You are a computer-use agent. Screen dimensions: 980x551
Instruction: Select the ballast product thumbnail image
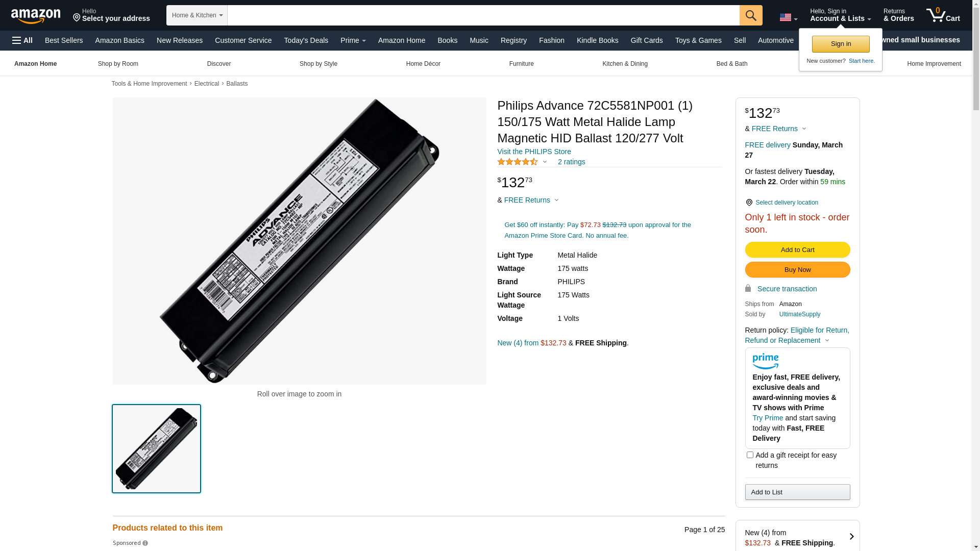tap(156, 448)
